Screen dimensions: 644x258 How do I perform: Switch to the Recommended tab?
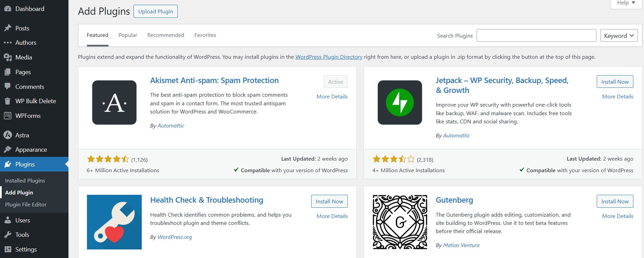click(166, 35)
